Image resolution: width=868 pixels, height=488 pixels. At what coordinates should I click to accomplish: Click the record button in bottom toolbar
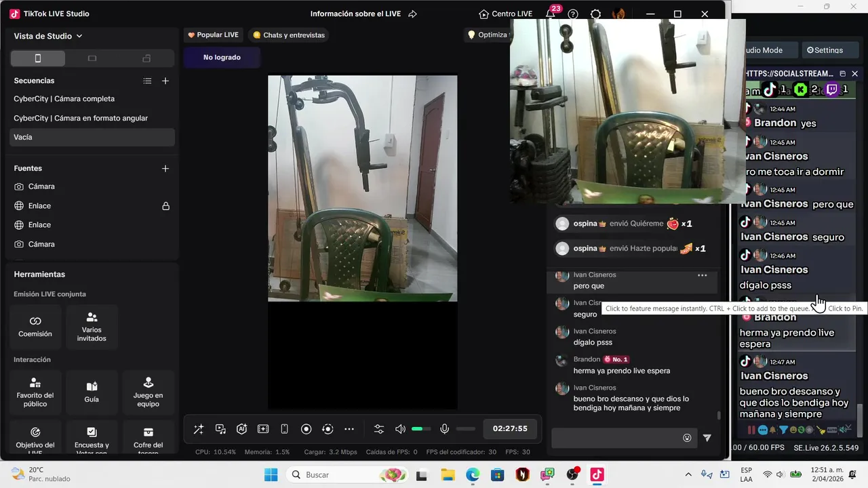coord(306,429)
